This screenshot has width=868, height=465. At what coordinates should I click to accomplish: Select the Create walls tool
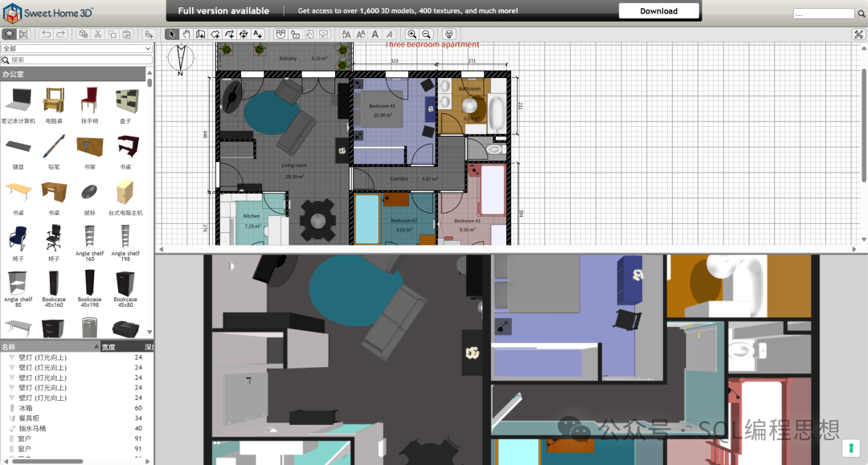(200, 34)
